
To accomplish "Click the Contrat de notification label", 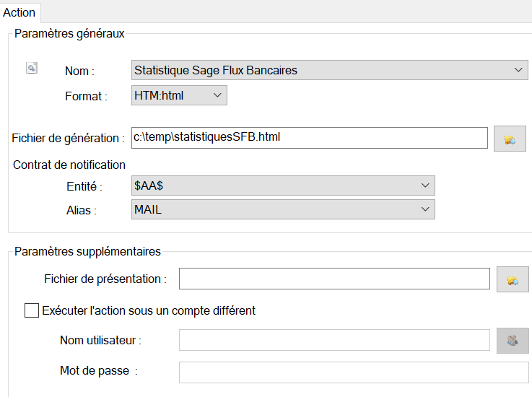I will tap(69, 165).
